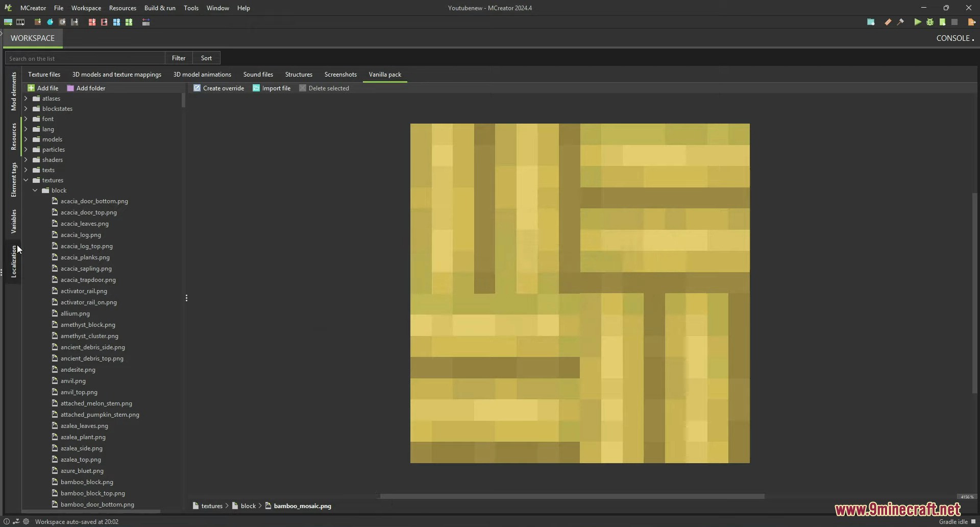Select bamboo_block.png file

(87, 482)
